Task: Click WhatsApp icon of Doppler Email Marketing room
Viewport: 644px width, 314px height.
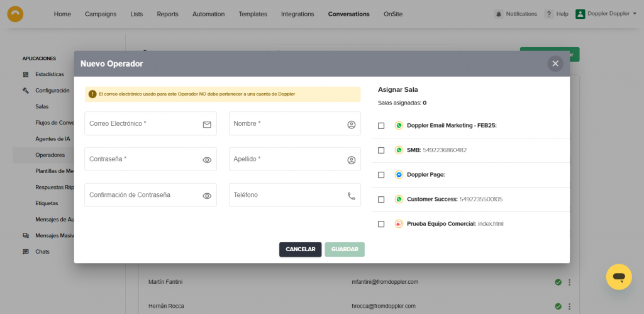Action: [399, 125]
